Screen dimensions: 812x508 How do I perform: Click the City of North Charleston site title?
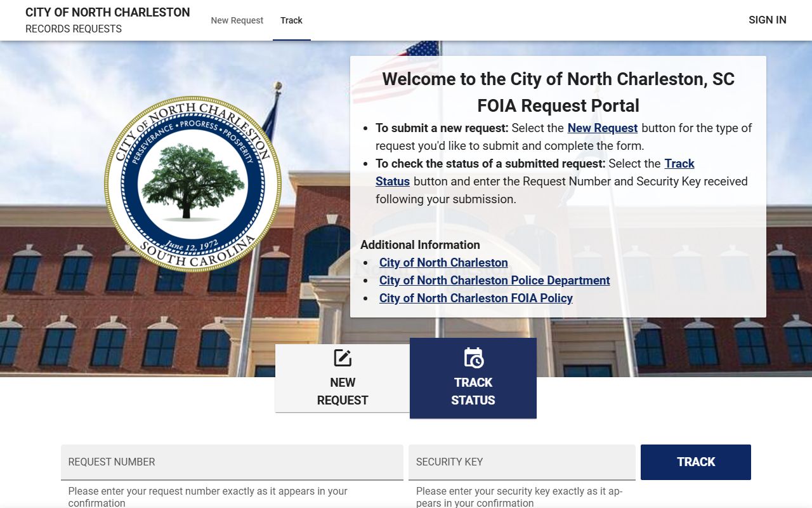pos(108,12)
